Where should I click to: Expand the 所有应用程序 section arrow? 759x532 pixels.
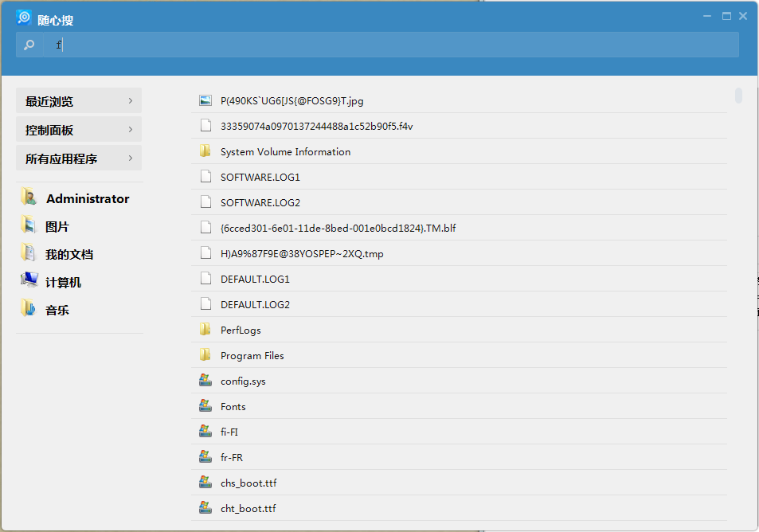pyautogui.click(x=130, y=158)
